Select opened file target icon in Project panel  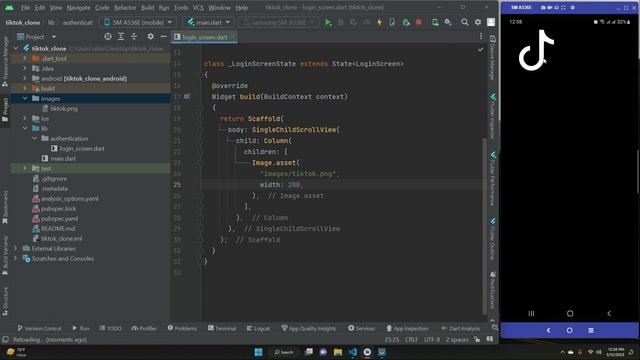(108, 37)
